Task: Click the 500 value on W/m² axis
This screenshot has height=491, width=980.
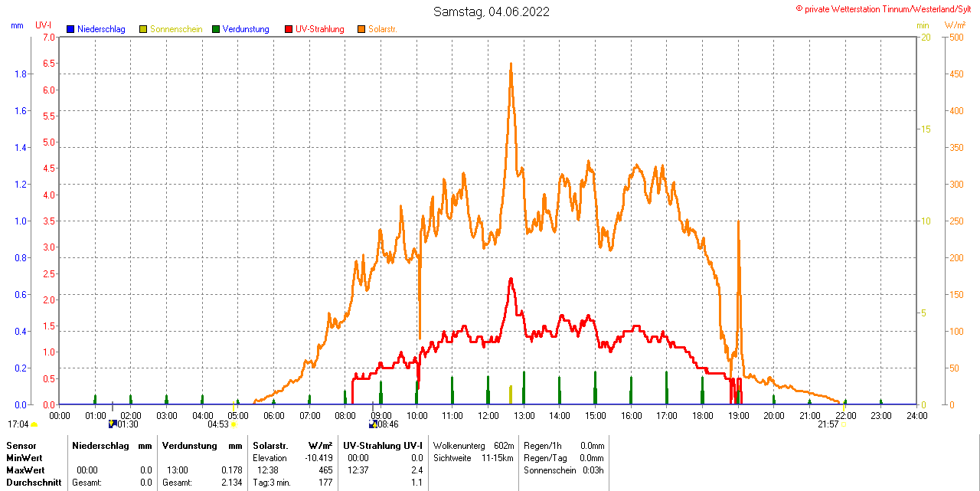Action: 956,37
